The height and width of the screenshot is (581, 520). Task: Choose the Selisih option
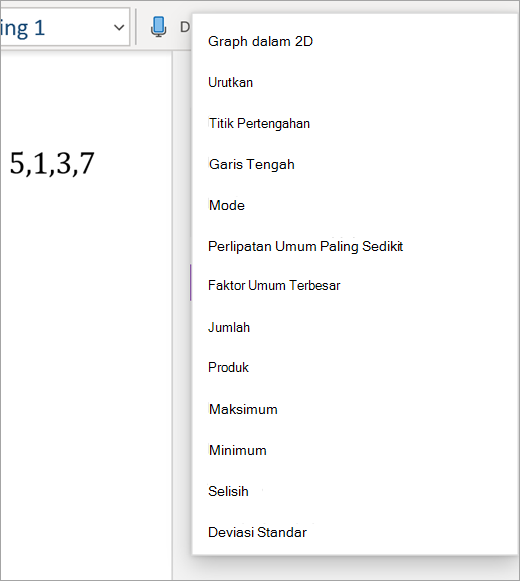[x=228, y=491]
